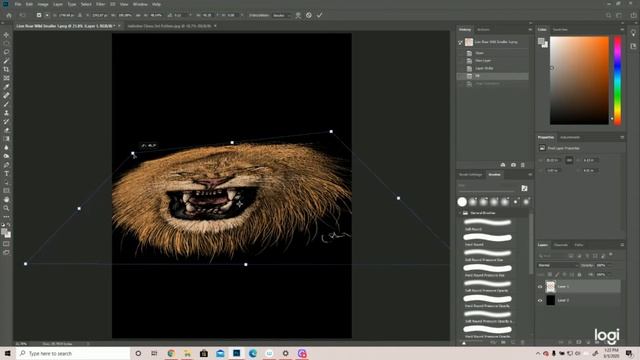Screen dimensions: 640x360
Task: Select the Frame tool
Action: [x=6, y=78]
